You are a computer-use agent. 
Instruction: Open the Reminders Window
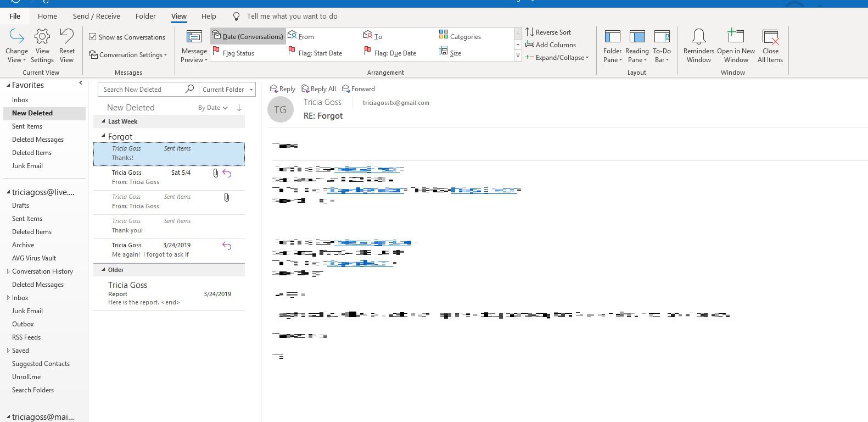click(698, 46)
